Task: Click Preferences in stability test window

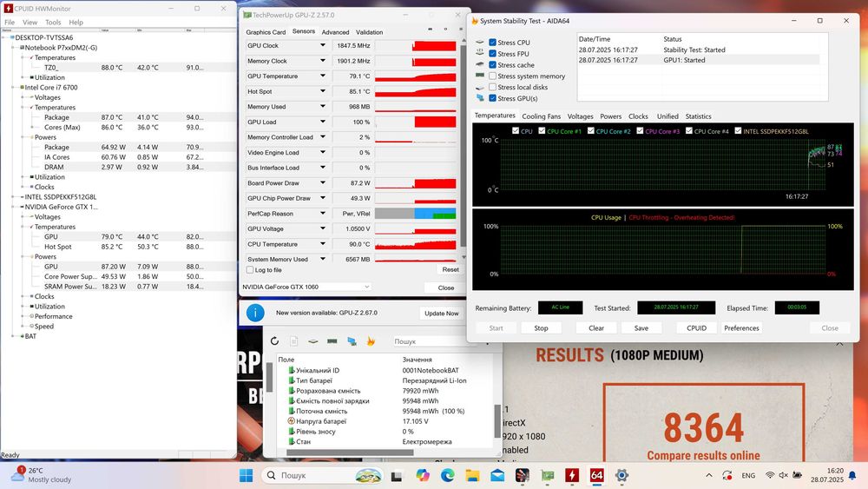Action: [x=741, y=327]
